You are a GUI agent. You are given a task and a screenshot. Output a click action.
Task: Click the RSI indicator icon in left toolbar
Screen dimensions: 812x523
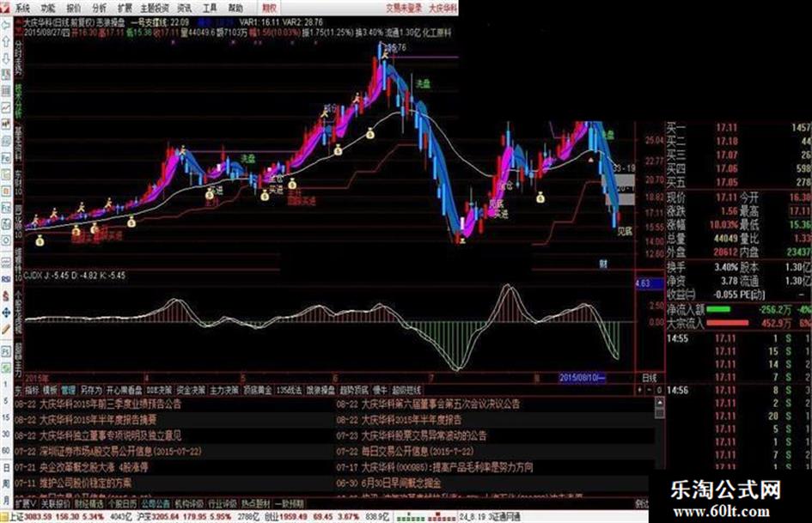point(6,279)
